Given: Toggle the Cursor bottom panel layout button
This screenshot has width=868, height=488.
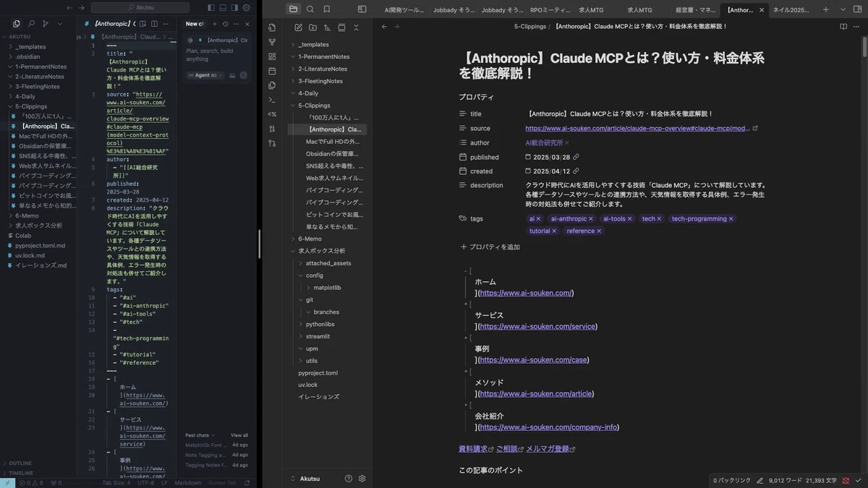Looking at the screenshot, I should pyautogui.click(x=223, y=7).
